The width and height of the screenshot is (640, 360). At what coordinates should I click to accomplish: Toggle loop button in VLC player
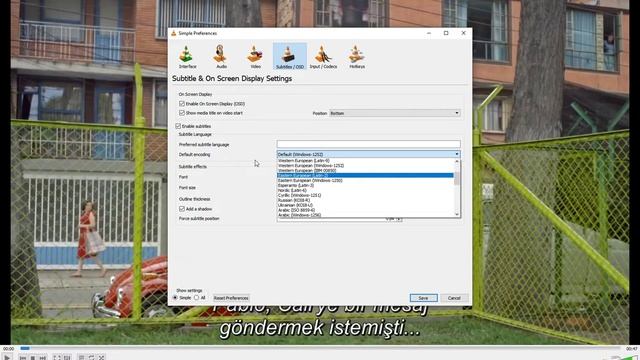[91, 358]
